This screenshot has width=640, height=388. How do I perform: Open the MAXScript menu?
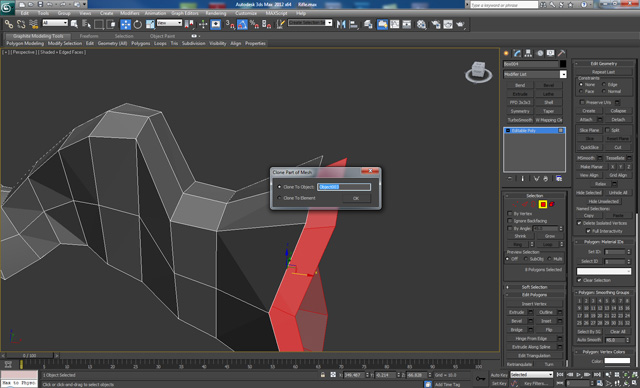[276, 13]
